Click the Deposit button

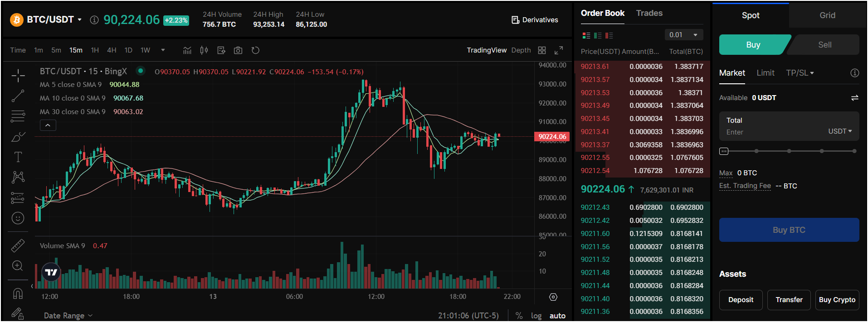741,300
